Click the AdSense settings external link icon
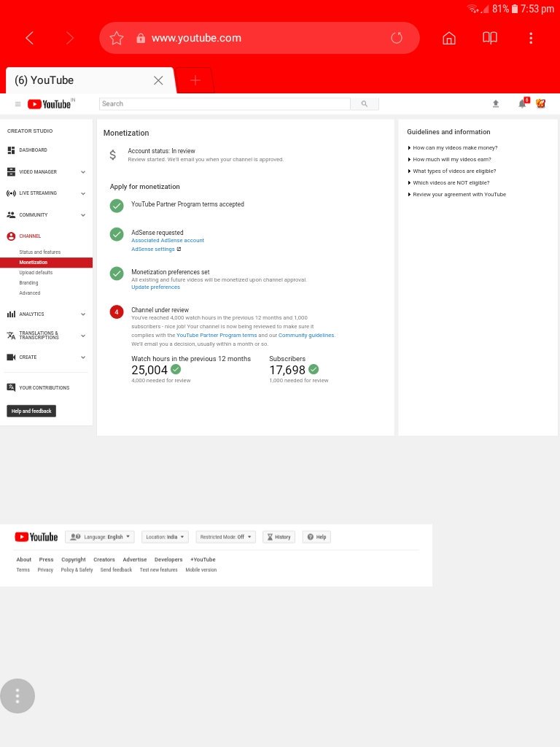This screenshot has width=560, height=747. [x=179, y=249]
